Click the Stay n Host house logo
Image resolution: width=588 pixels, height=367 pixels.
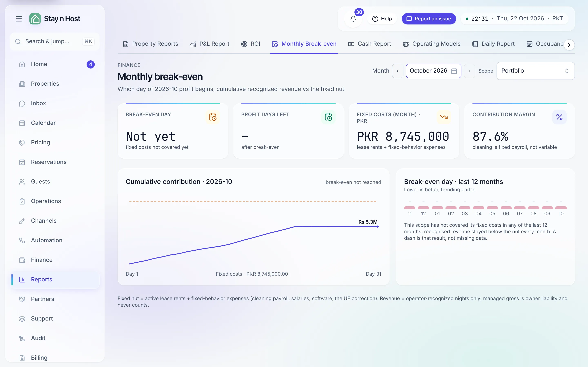[x=35, y=19]
